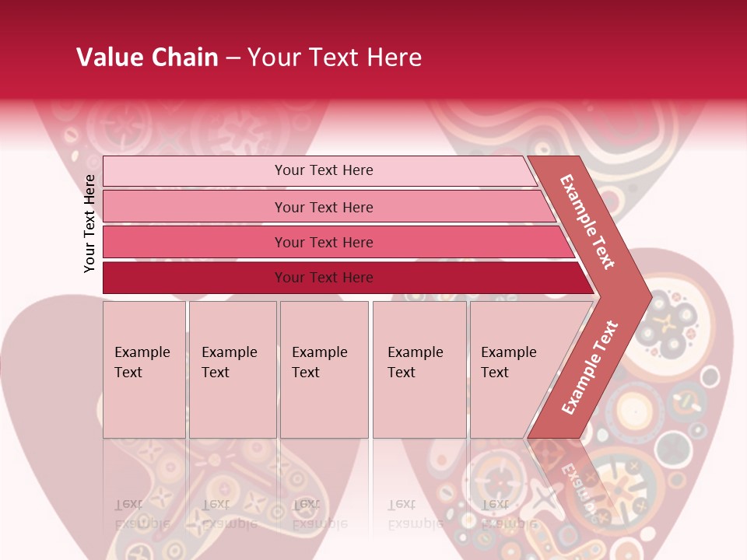Click the 'Your Text Here' title subtitle
The image size is (747, 560).
(335, 57)
